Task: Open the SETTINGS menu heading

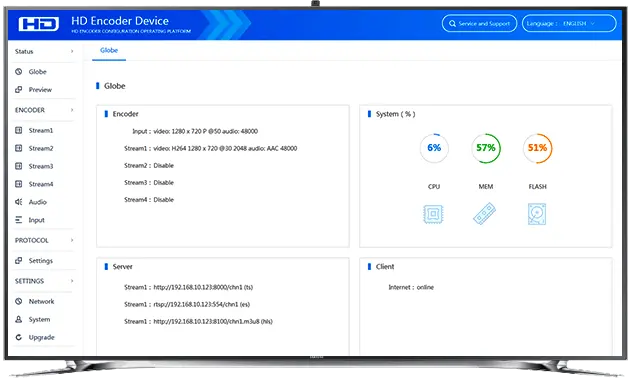Action: click(29, 281)
